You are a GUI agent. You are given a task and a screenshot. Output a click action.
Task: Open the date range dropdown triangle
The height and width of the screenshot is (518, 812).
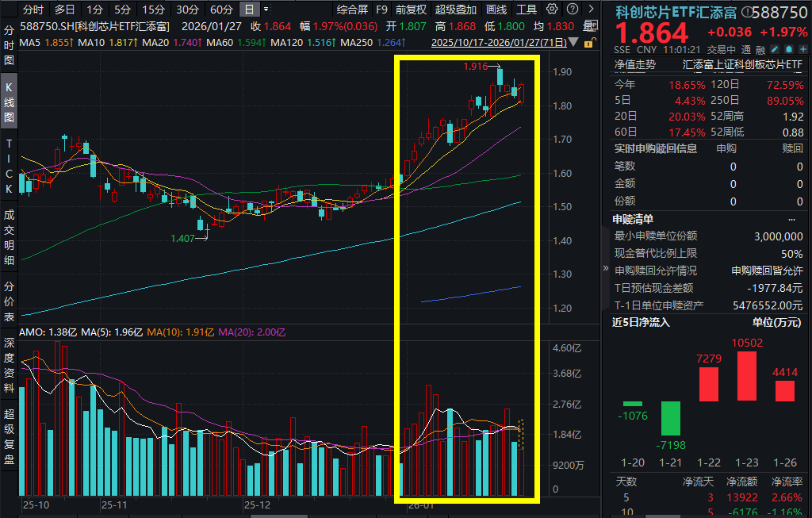[573, 43]
